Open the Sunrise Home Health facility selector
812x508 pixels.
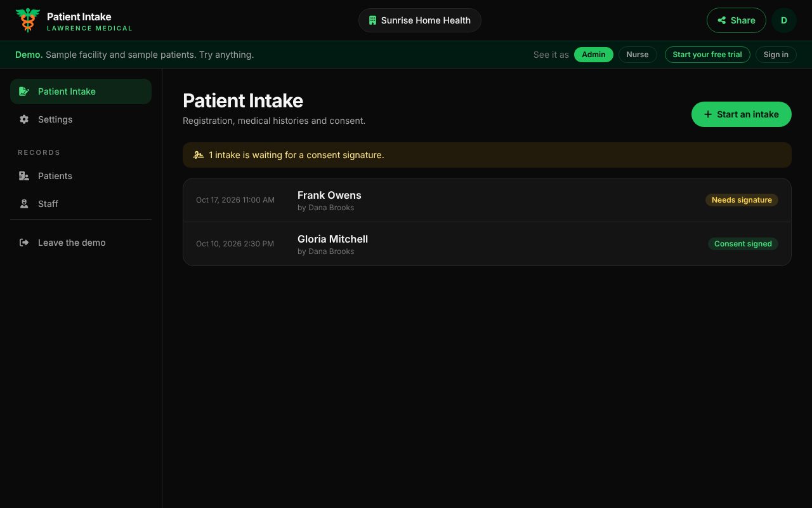(x=420, y=20)
